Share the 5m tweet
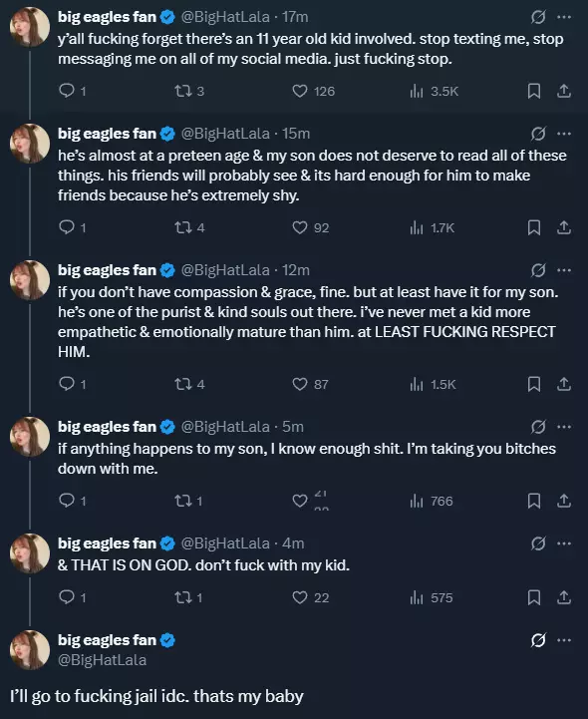The width and height of the screenshot is (588, 719). pyautogui.click(x=564, y=501)
